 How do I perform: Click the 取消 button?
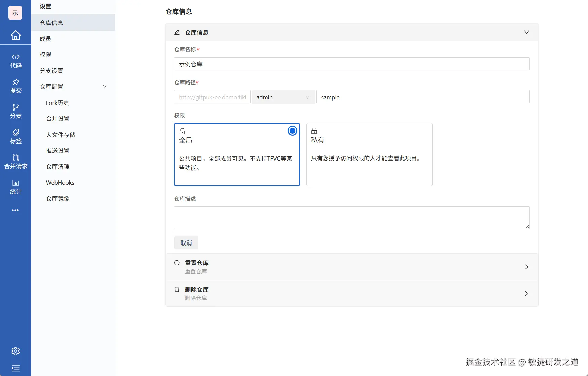186,242
